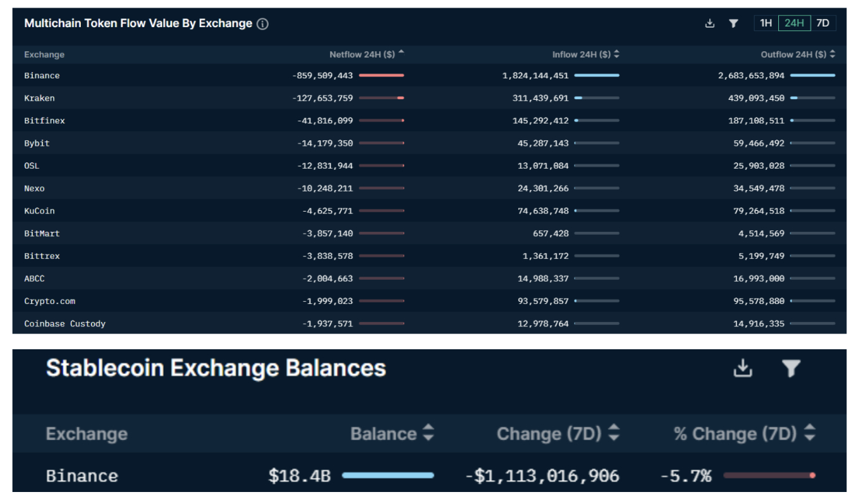Viewport: 861px width, 504px height.
Task: Click Binance's red netflow bar
Action: (381, 75)
